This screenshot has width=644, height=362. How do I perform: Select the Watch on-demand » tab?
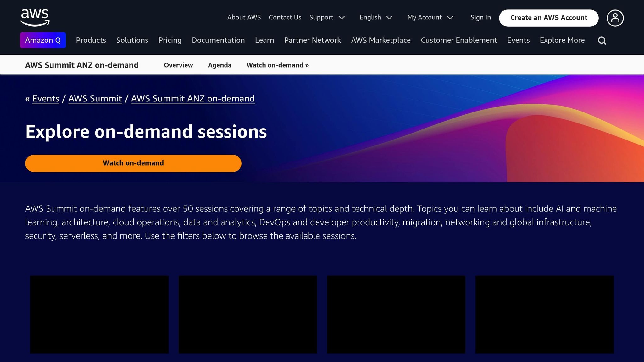(278, 65)
